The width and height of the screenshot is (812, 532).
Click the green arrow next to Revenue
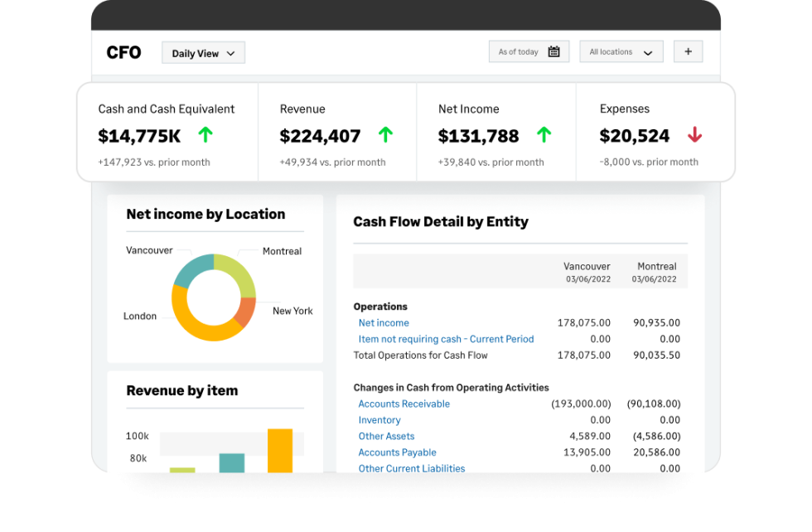click(x=384, y=133)
